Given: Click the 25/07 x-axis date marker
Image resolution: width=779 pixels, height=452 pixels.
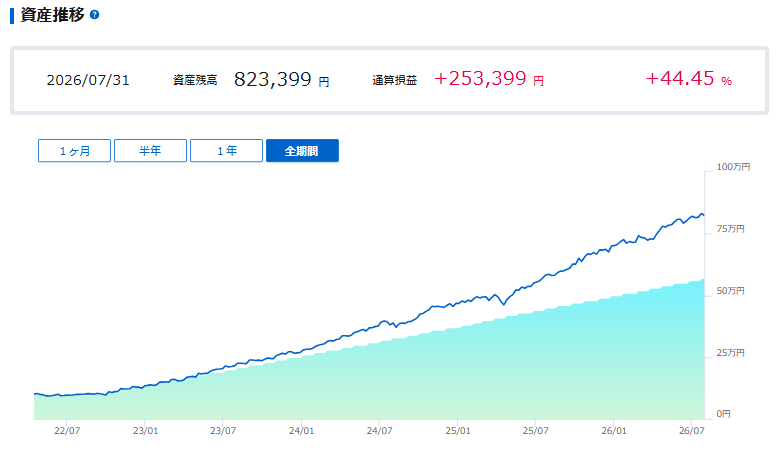Looking at the screenshot, I should tap(536, 431).
